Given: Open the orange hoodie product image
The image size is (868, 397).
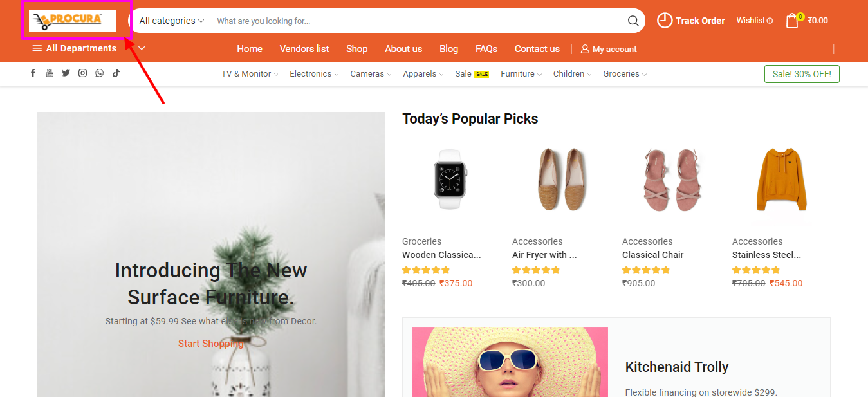Looking at the screenshot, I should [x=781, y=179].
